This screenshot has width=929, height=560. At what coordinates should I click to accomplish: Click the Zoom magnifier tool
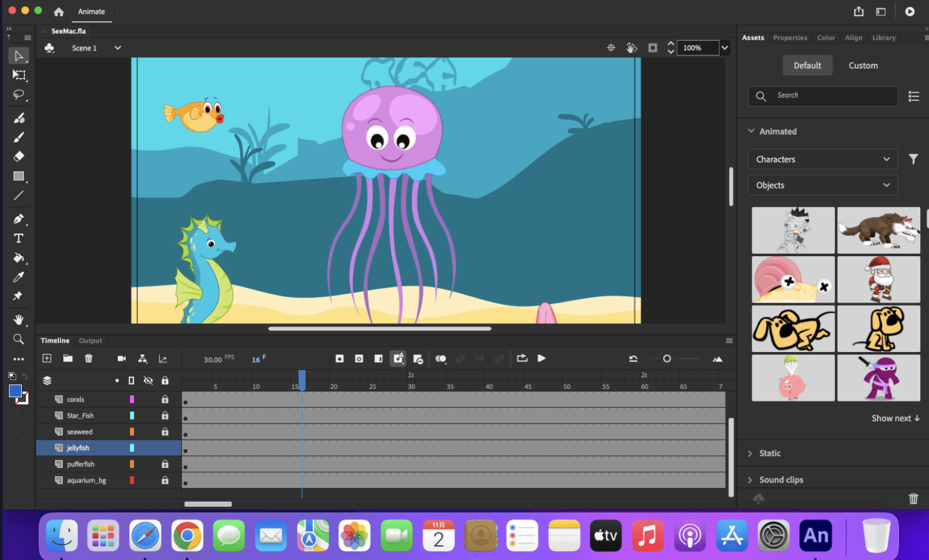pos(19,339)
